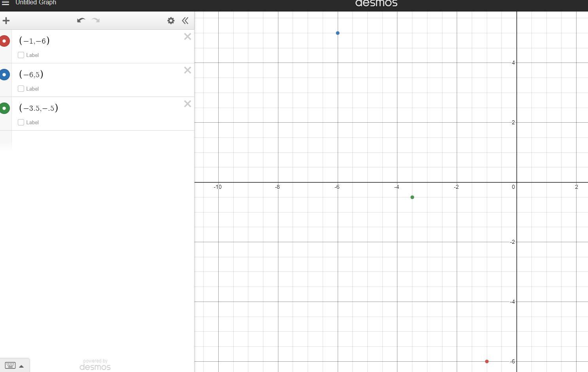
Task: Toggle visibility of red point (−1,−6)
Action: [4, 41]
